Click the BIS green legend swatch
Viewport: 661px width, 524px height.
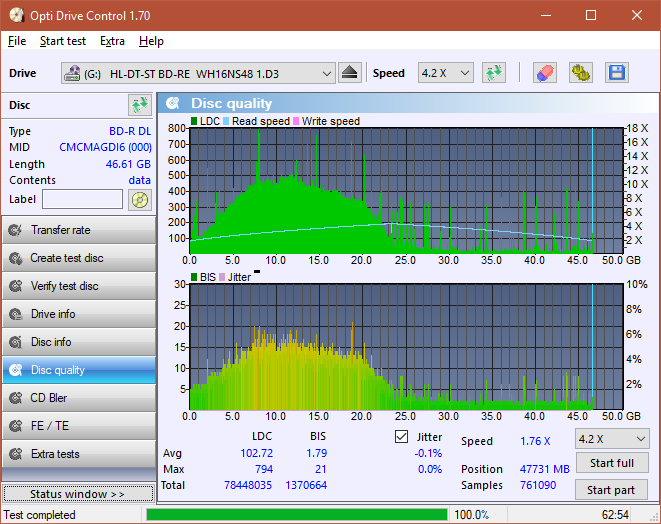pos(194,277)
